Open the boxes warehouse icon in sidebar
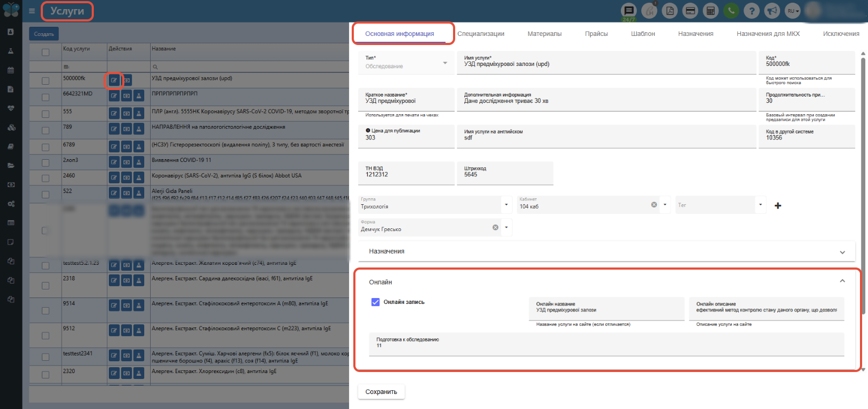The height and width of the screenshot is (409, 868). pyautogui.click(x=11, y=128)
